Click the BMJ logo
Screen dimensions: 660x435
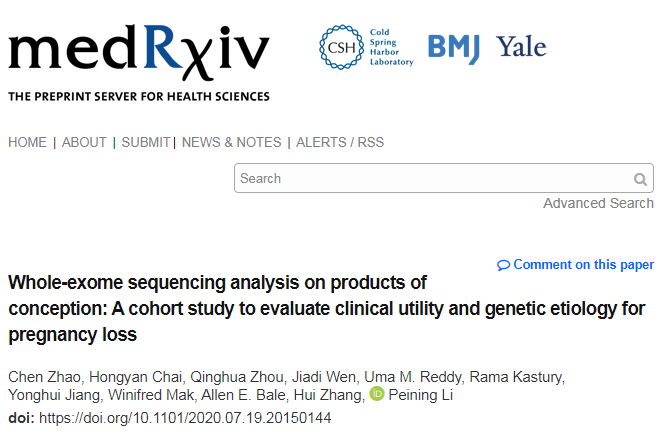454,49
